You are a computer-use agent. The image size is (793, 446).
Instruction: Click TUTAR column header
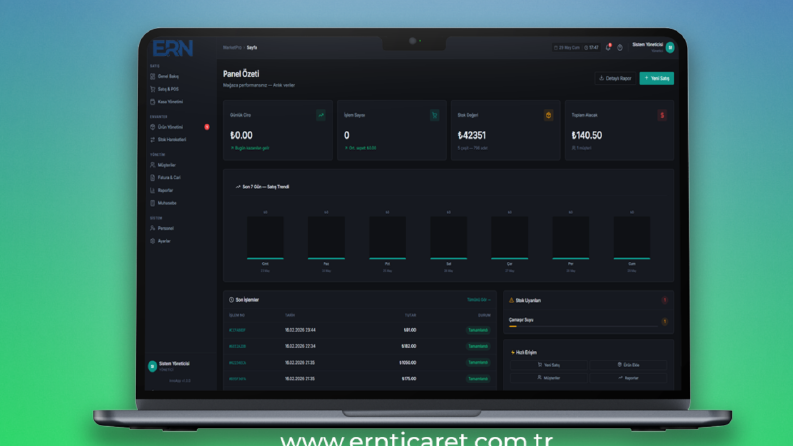410,316
